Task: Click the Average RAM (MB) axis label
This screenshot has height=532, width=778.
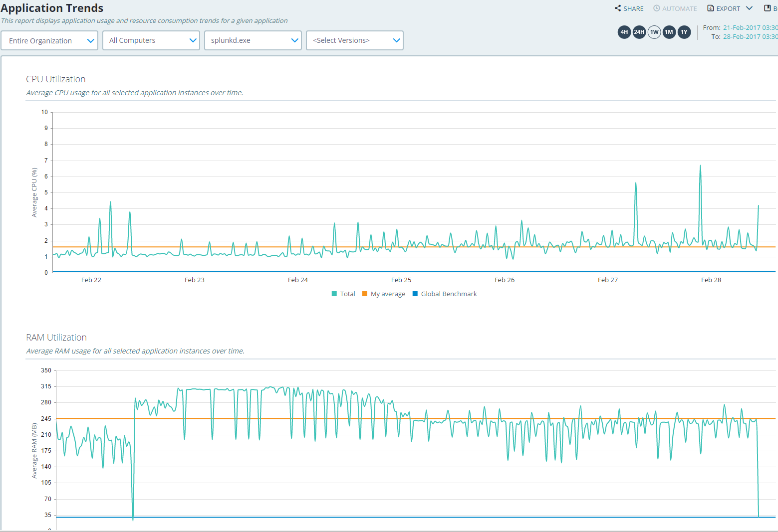Action: [34, 451]
